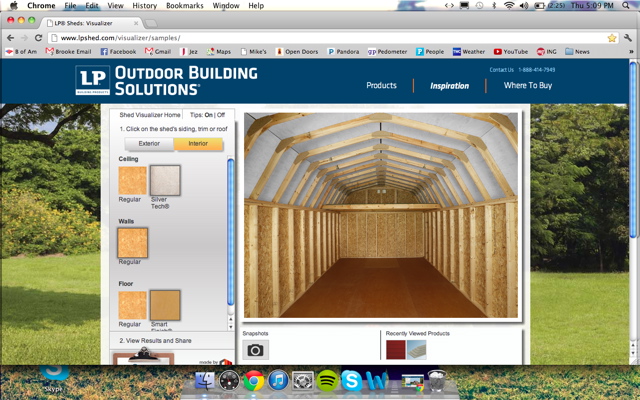Open the News bookmarks folder
The width and height of the screenshot is (640, 400).
pyautogui.click(x=576, y=51)
